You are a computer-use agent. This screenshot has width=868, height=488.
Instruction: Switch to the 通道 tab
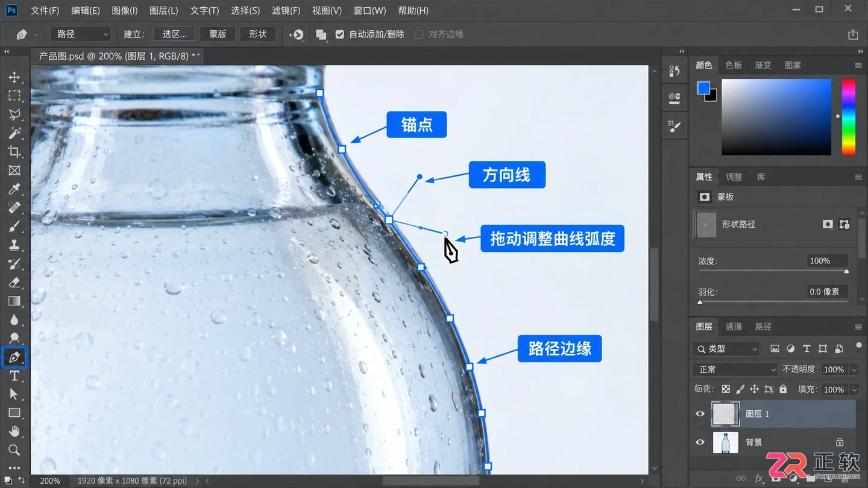(x=734, y=327)
